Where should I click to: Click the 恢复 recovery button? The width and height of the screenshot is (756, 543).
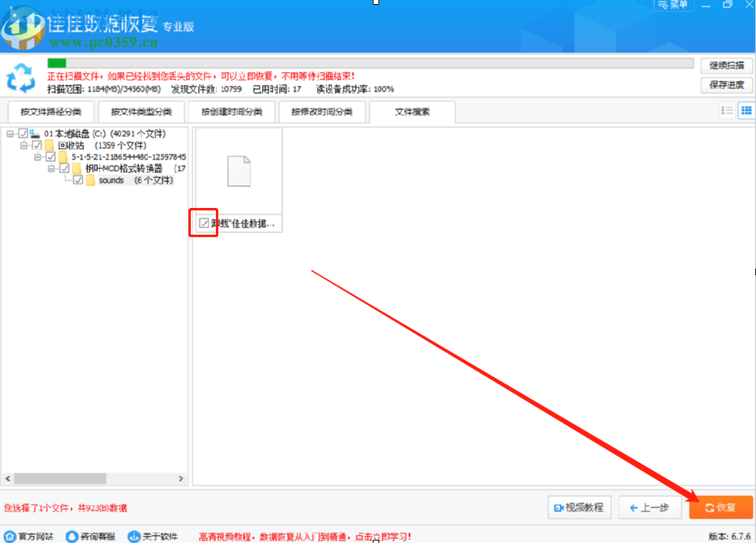[720, 507]
